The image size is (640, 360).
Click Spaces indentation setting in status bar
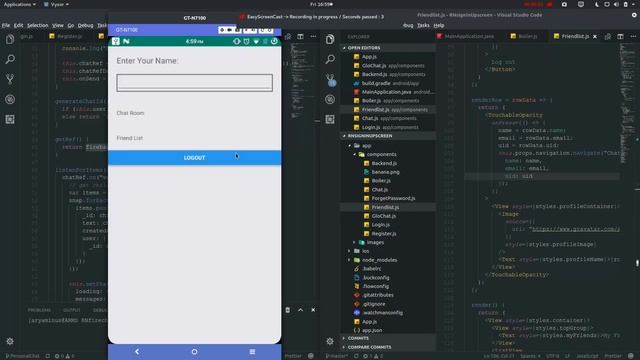[529, 356]
